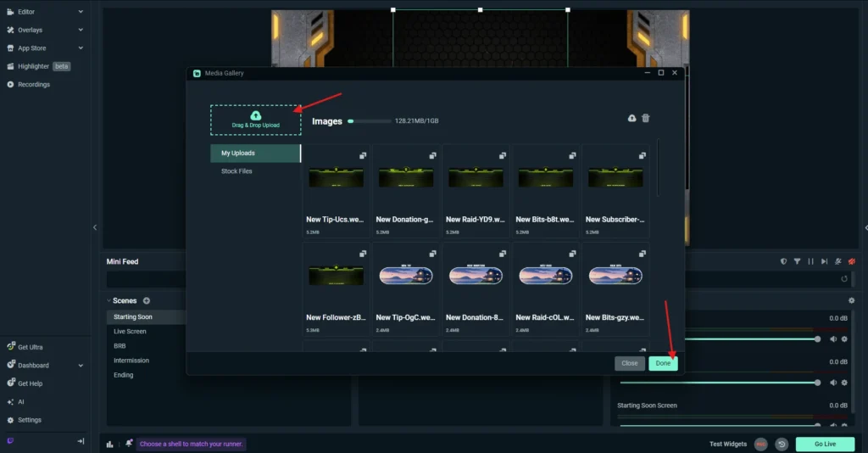Click Test Widgets
The height and width of the screenshot is (453, 868).
click(x=728, y=445)
